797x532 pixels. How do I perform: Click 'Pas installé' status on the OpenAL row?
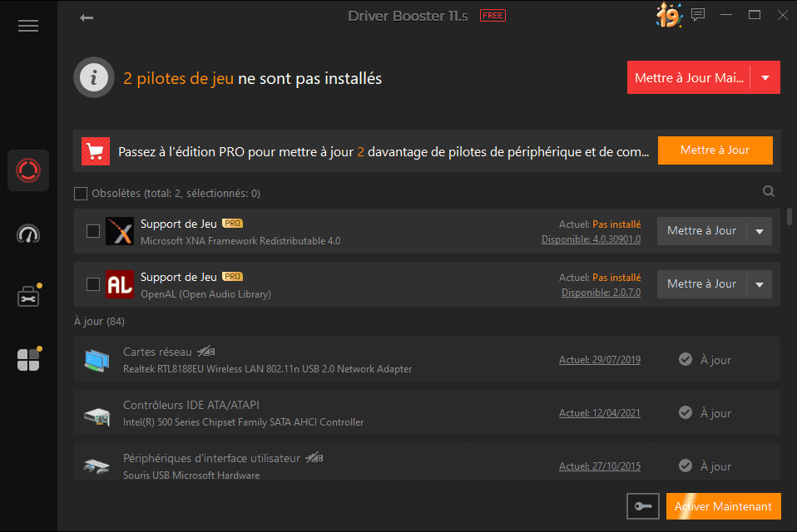pos(616,278)
